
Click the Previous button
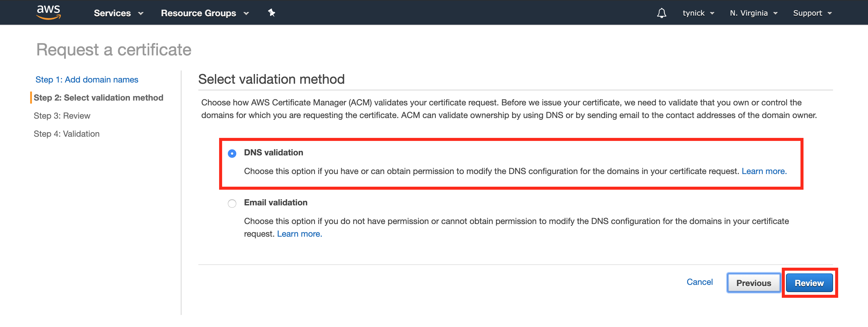pos(754,283)
